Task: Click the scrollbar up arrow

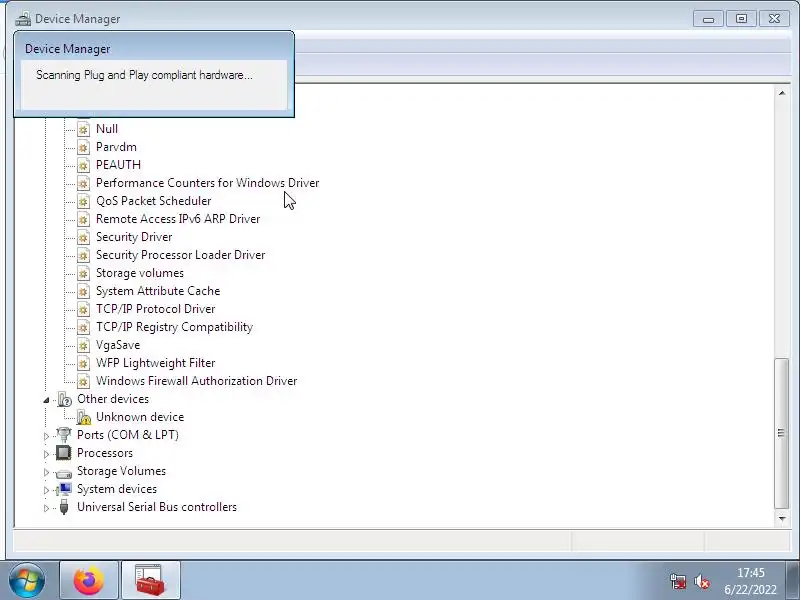Action: click(782, 93)
